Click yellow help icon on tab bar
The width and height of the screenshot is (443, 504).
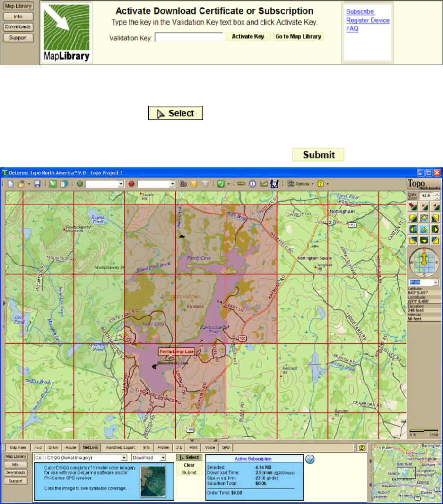362,447
